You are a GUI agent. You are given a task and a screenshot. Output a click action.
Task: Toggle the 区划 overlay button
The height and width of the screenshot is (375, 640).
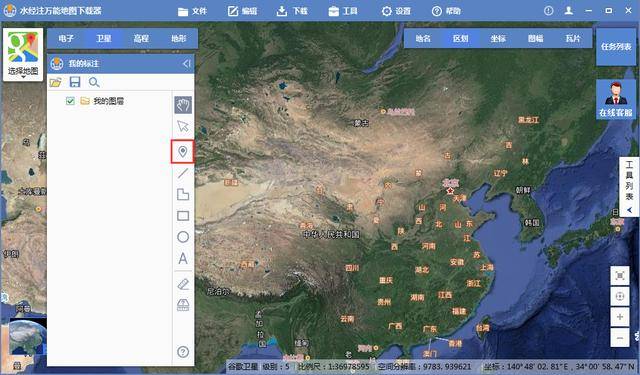460,39
